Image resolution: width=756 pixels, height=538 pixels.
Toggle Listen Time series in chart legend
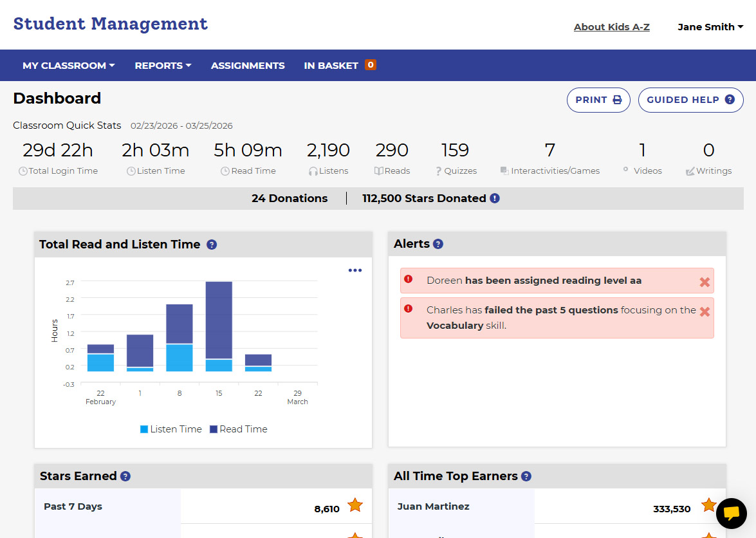171,429
